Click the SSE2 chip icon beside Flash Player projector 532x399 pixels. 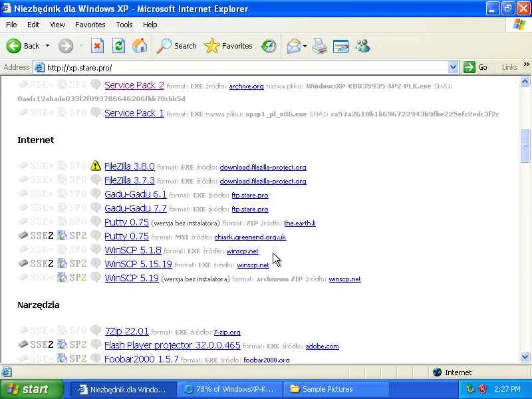point(23,344)
